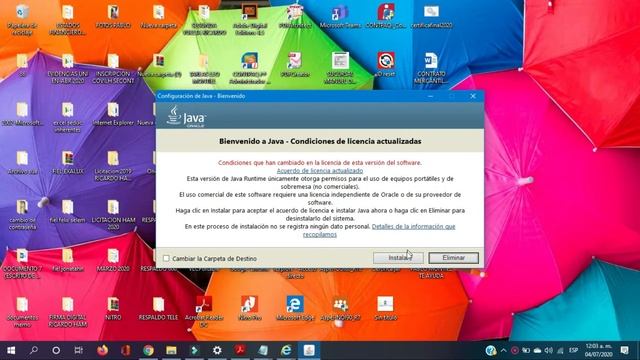Select the PDFCreator desktop shortcut
This screenshot has height=360, width=640.
pyautogui.click(x=295, y=65)
